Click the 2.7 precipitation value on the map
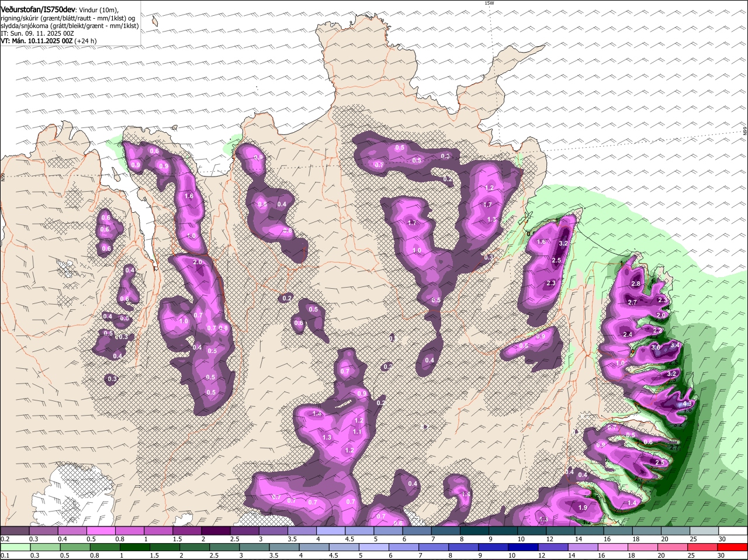 click(632, 302)
